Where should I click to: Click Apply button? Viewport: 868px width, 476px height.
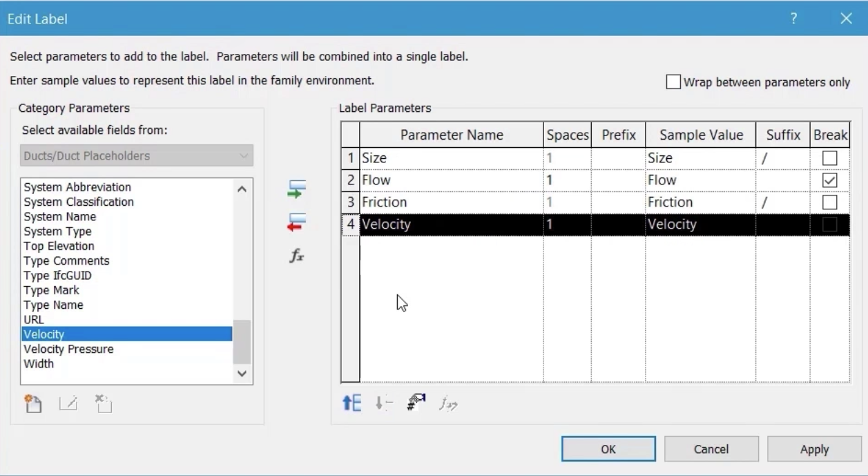[x=814, y=449]
